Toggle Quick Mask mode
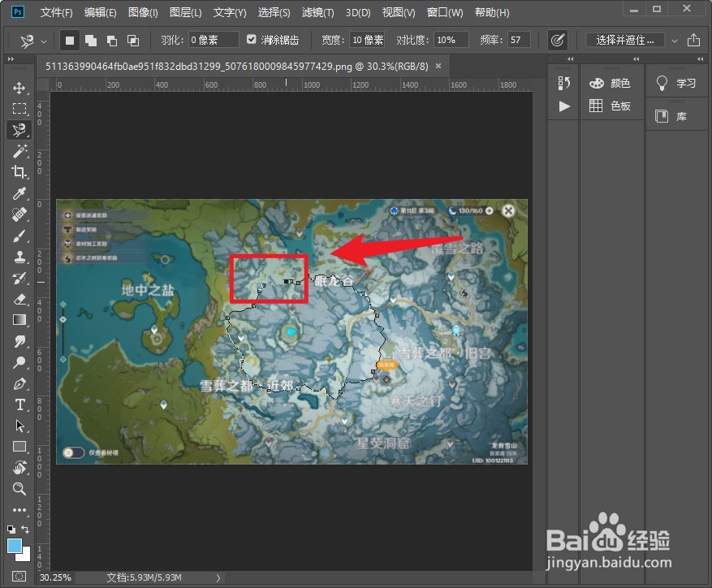 click(19, 576)
